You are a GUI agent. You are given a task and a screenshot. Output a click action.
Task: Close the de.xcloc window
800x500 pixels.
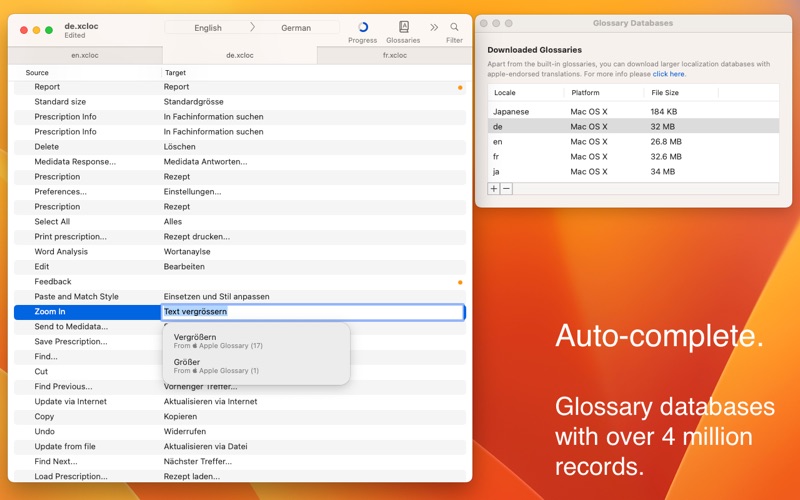coord(23,30)
